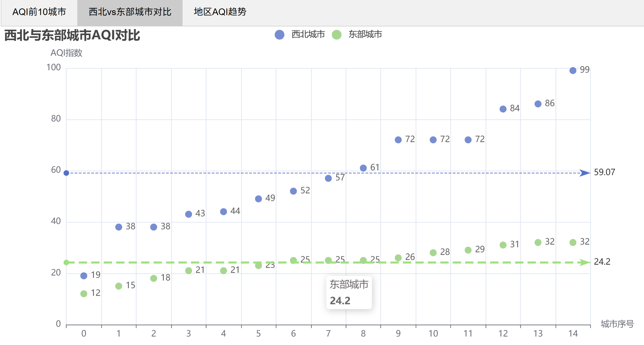Click the 东部城市 legend label text

click(x=365, y=34)
